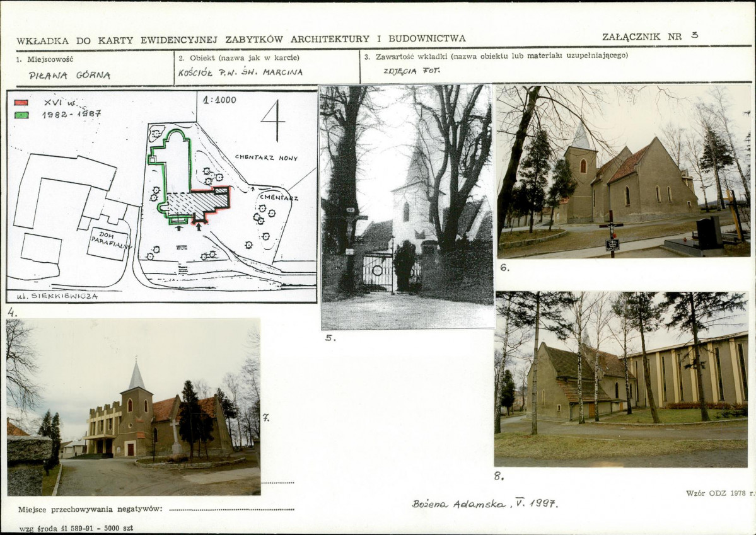The image size is (756, 535).
Task: Open photo 7 showing the church tower front
Action: [x=134, y=407]
